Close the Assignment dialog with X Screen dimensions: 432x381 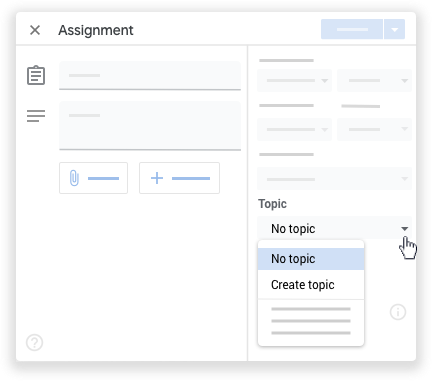click(x=35, y=30)
